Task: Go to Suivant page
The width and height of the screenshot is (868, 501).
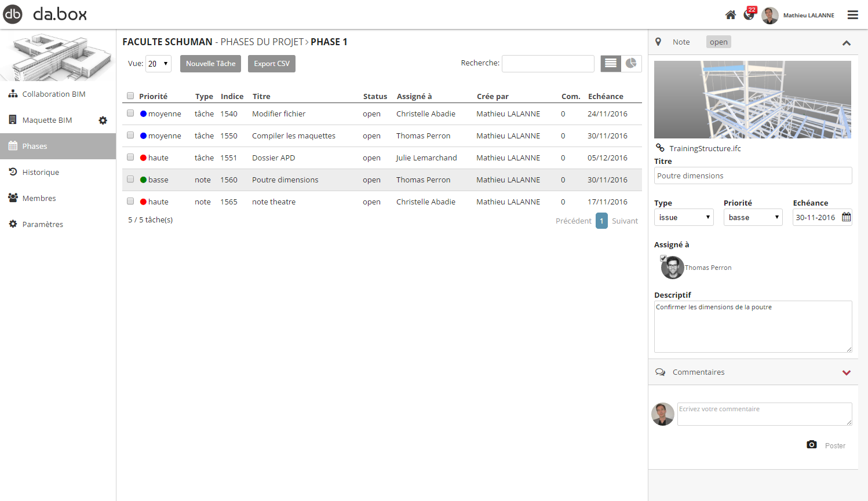Action: click(625, 221)
